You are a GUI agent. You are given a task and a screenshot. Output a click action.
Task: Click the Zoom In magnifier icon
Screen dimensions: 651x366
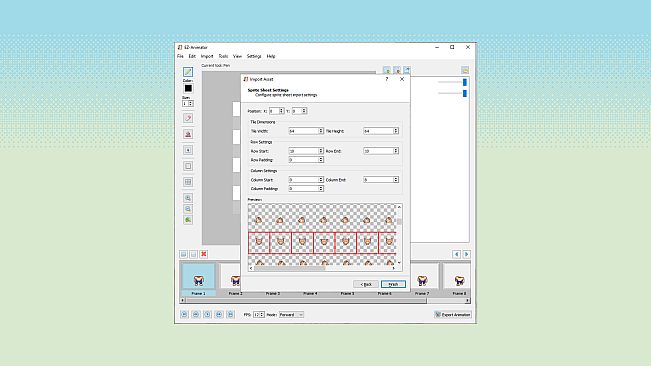coord(188,198)
